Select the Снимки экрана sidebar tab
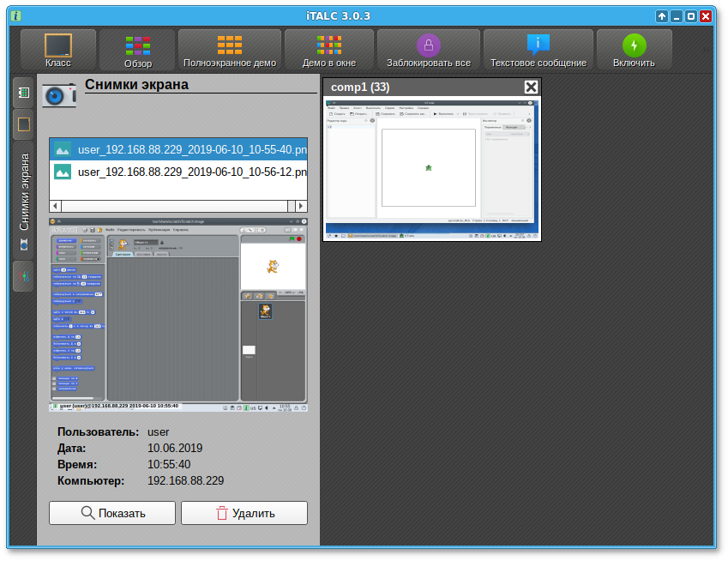 pyautogui.click(x=24, y=200)
